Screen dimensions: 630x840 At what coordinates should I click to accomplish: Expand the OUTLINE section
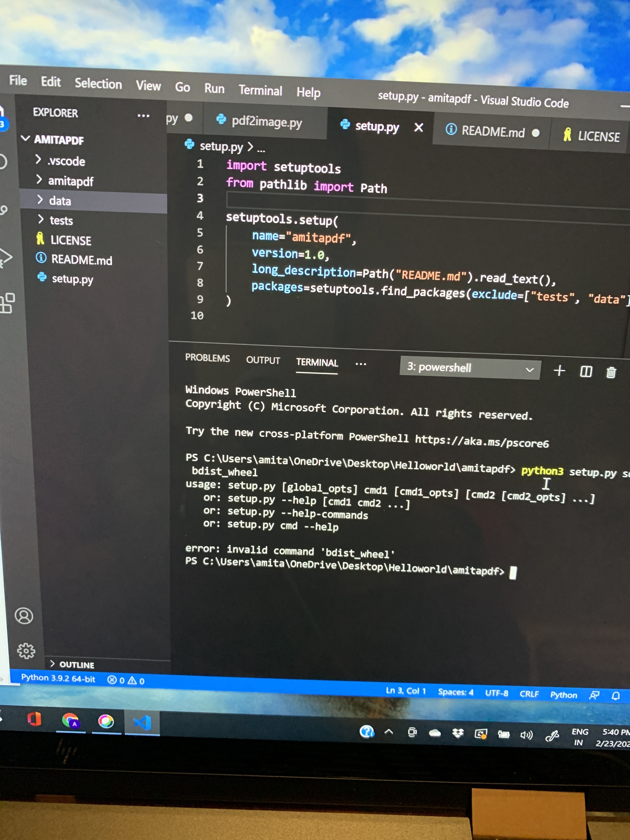click(76, 665)
